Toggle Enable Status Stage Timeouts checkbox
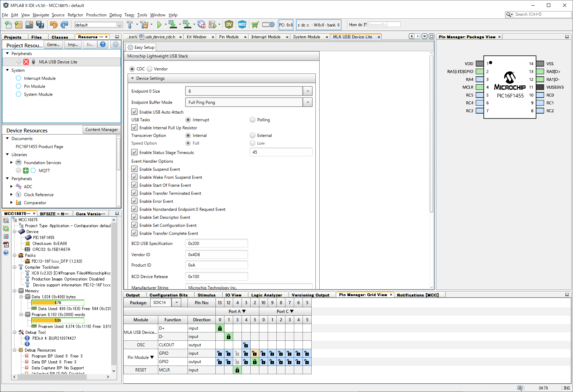This screenshot has width=573, height=392. [135, 152]
